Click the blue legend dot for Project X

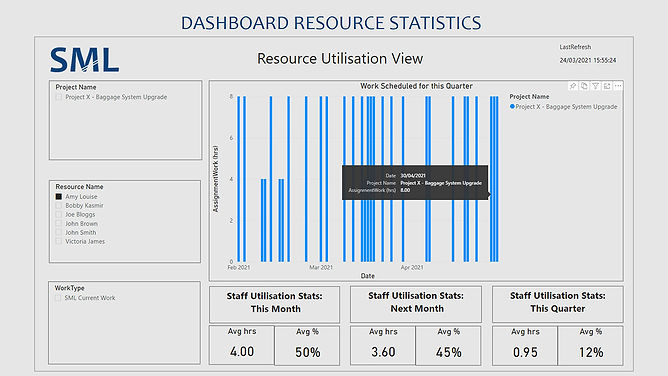pyautogui.click(x=512, y=106)
